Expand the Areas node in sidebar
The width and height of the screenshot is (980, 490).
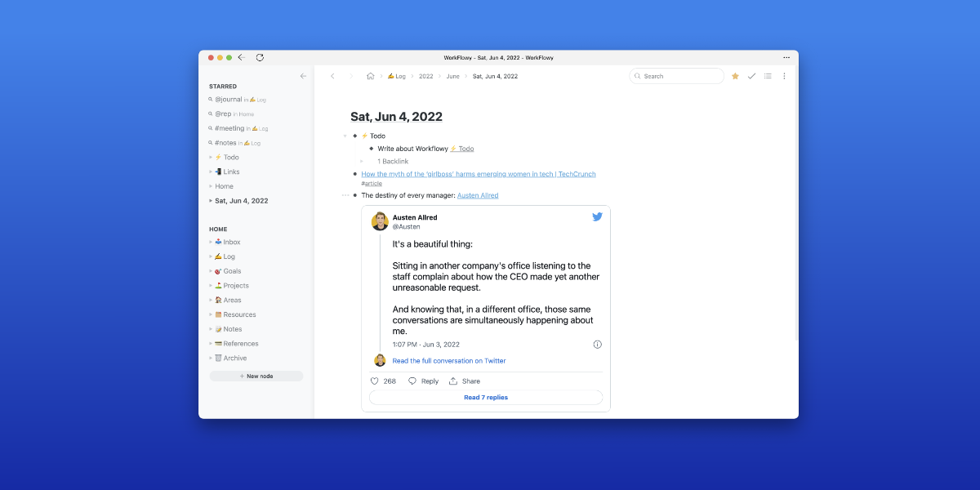click(211, 301)
